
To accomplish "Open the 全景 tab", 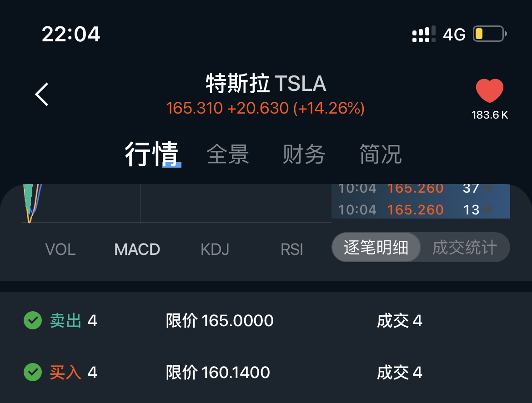I will coord(228,154).
